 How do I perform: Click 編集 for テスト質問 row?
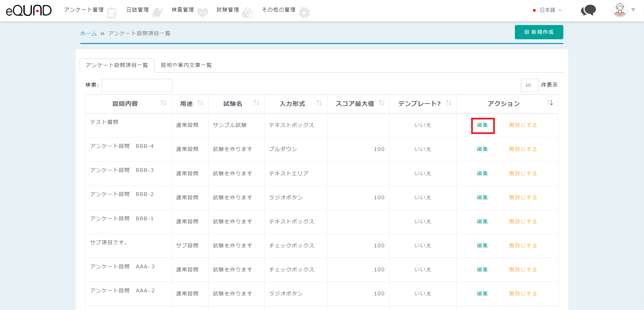[482, 125]
